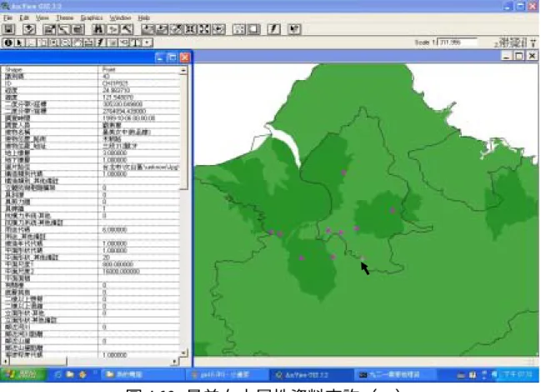This screenshot has width=541, height=392.
Task: Open the Theme menu
Action: [65, 18]
